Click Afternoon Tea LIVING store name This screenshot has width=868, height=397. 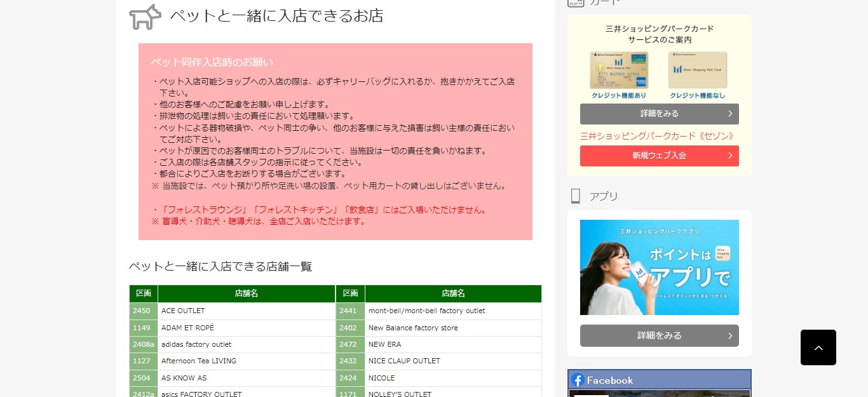[199, 361]
